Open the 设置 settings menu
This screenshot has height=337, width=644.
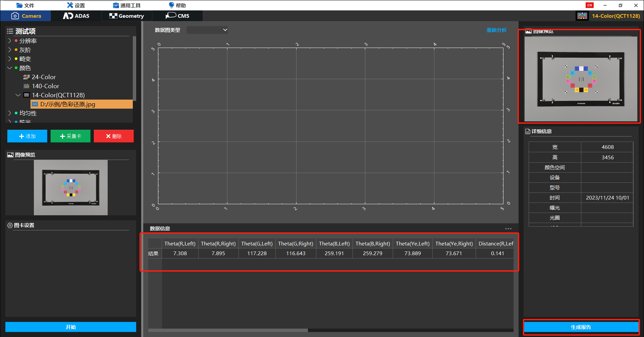pyautogui.click(x=76, y=5)
